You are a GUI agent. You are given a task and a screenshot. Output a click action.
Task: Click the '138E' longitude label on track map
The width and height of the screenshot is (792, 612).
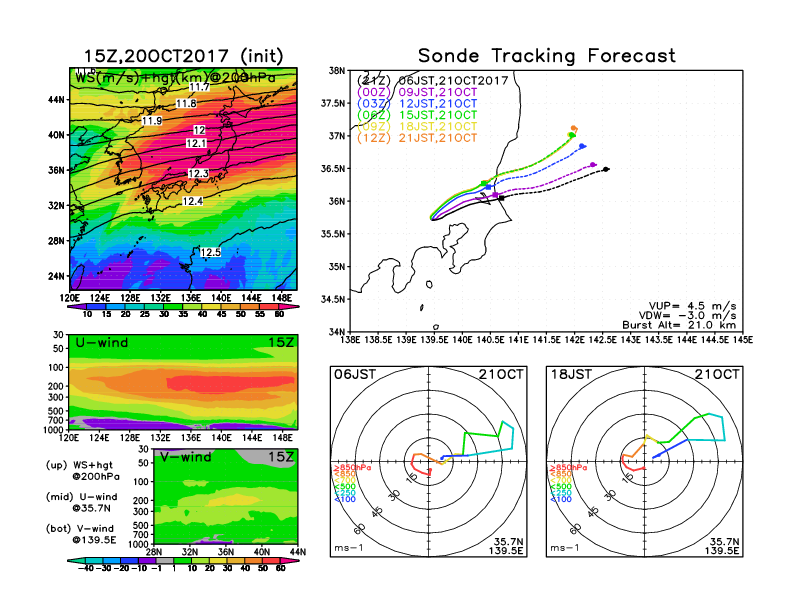coord(350,340)
